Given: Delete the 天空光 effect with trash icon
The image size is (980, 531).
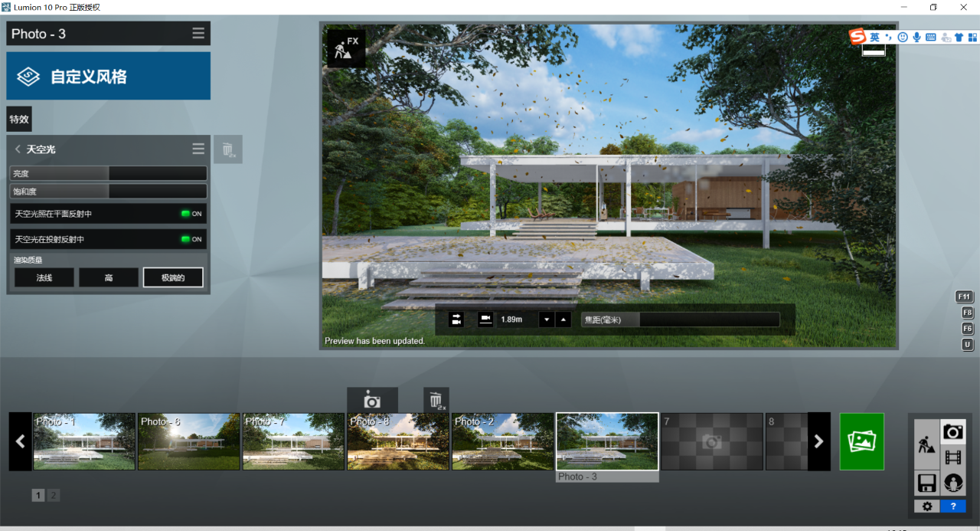Looking at the screenshot, I should (227, 149).
